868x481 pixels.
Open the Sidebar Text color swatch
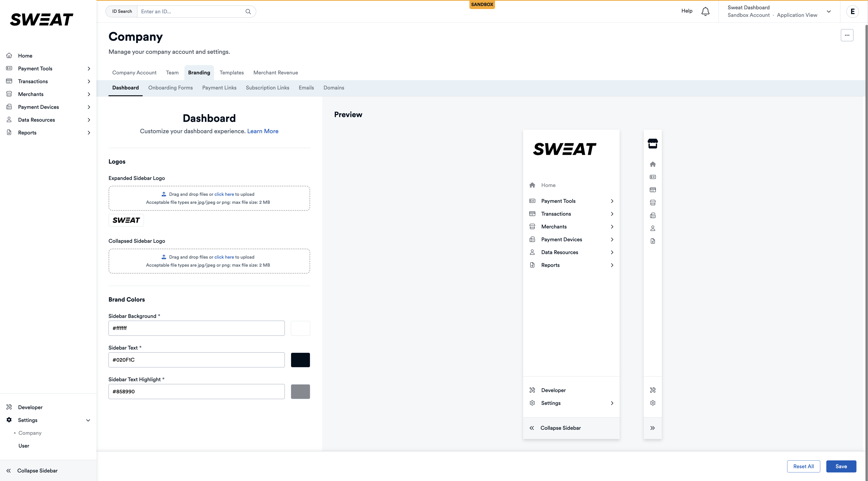pos(300,360)
